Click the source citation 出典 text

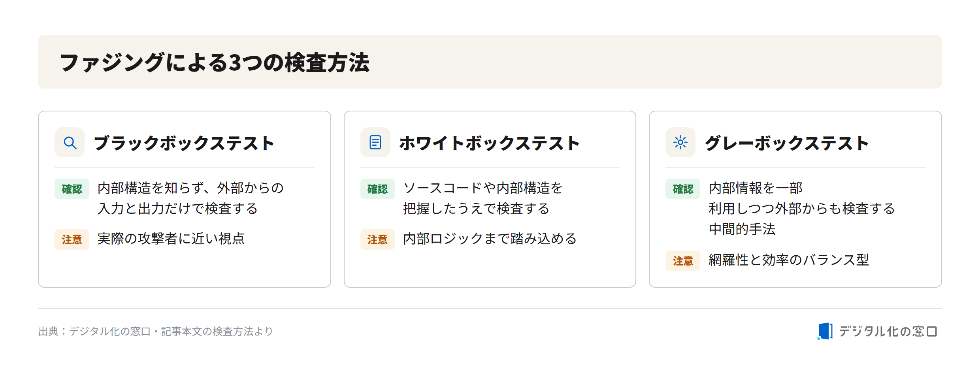pos(156,331)
